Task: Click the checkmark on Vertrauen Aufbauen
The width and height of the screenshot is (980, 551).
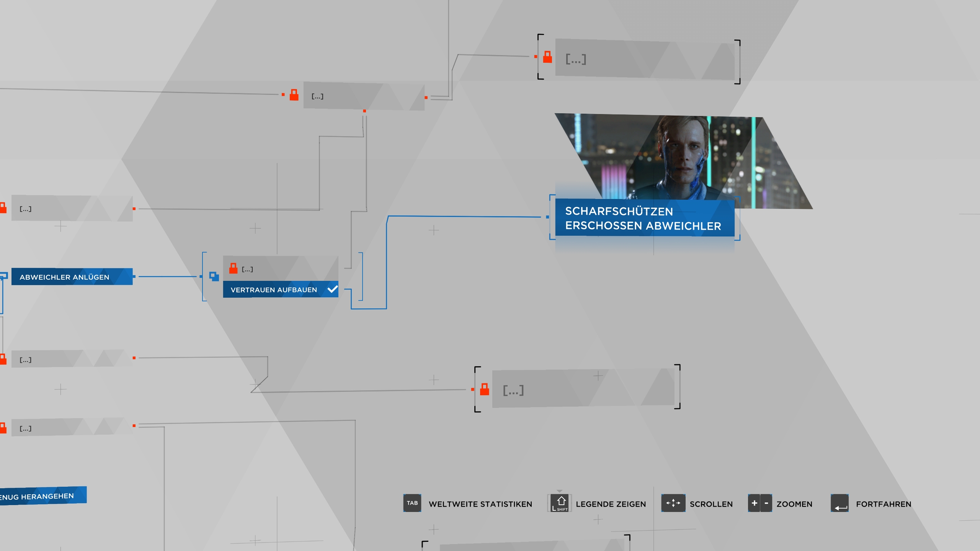Action: [332, 289]
